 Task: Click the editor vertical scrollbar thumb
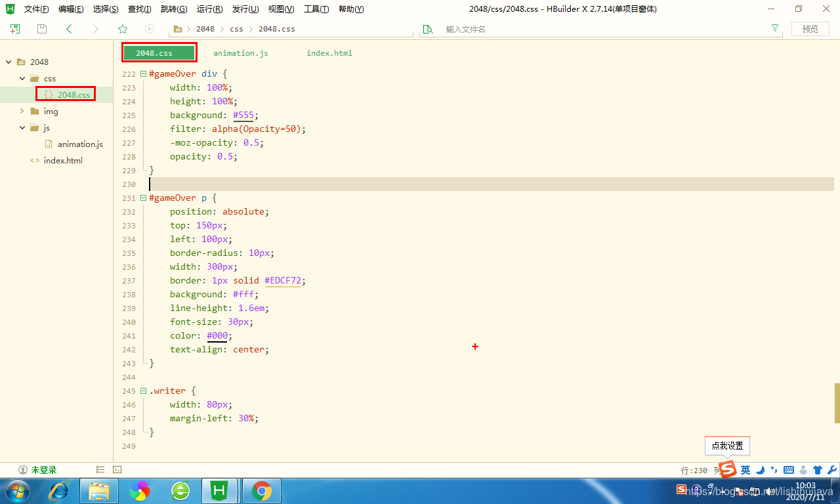(x=837, y=403)
